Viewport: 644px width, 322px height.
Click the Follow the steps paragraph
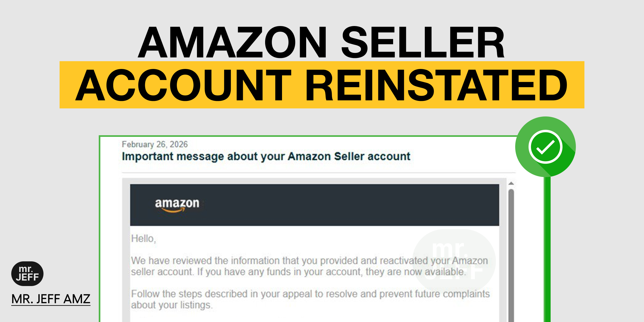tap(310, 299)
